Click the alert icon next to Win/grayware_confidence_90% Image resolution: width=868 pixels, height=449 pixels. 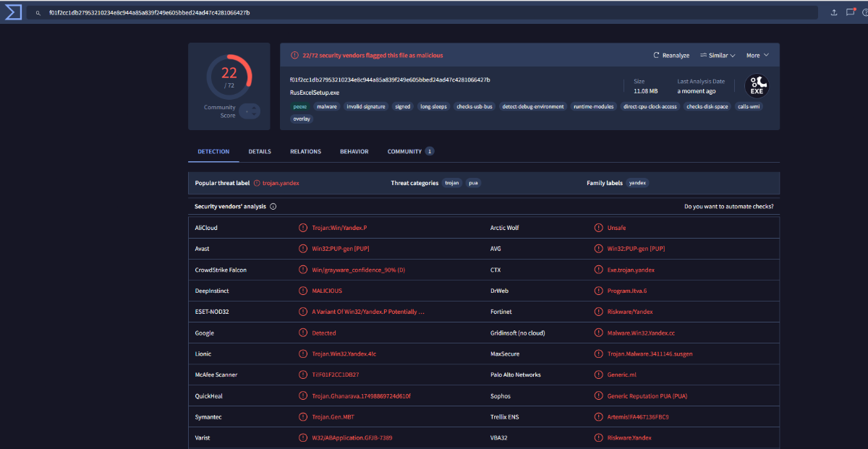303,270
